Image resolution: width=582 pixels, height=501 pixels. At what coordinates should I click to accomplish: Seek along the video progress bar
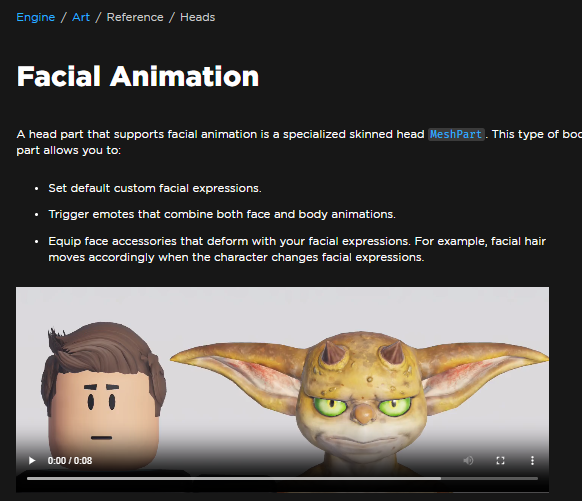[282, 478]
